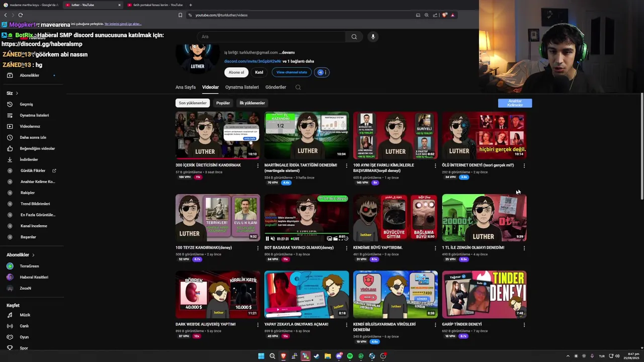Open the discord.com/invite channel link
Viewport: 644px width, 362px height.
click(x=253, y=61)
